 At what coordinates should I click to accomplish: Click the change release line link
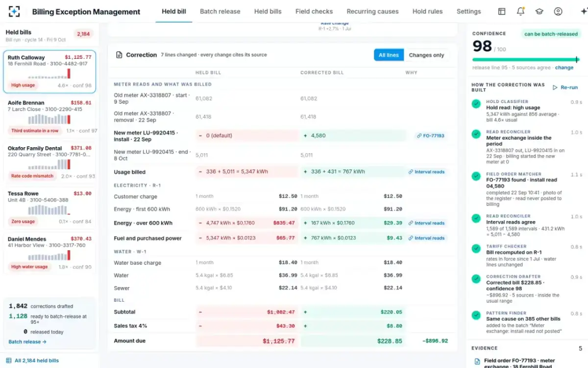coord(564,68)
